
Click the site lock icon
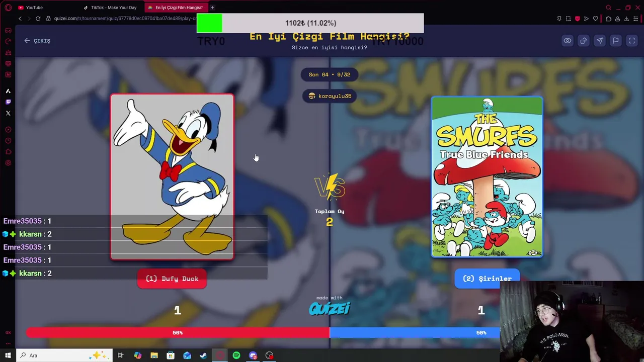tap(48, 19)
